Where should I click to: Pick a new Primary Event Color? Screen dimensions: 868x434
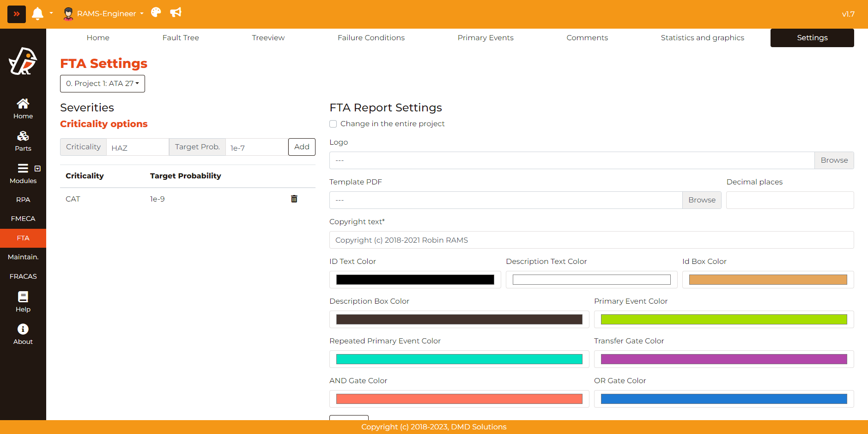723,319
